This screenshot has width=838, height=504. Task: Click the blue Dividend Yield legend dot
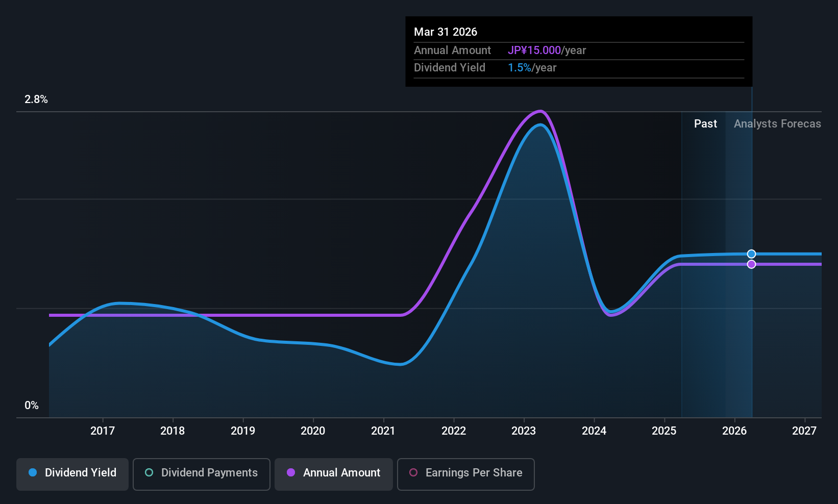point(33,472)
